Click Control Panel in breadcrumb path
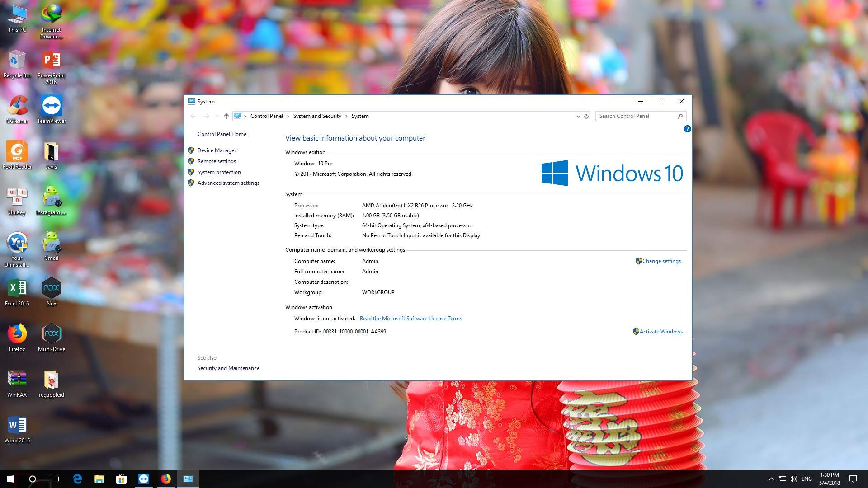Image resolution: width=868 pixels, height=488 pixels. click(266, 116)
